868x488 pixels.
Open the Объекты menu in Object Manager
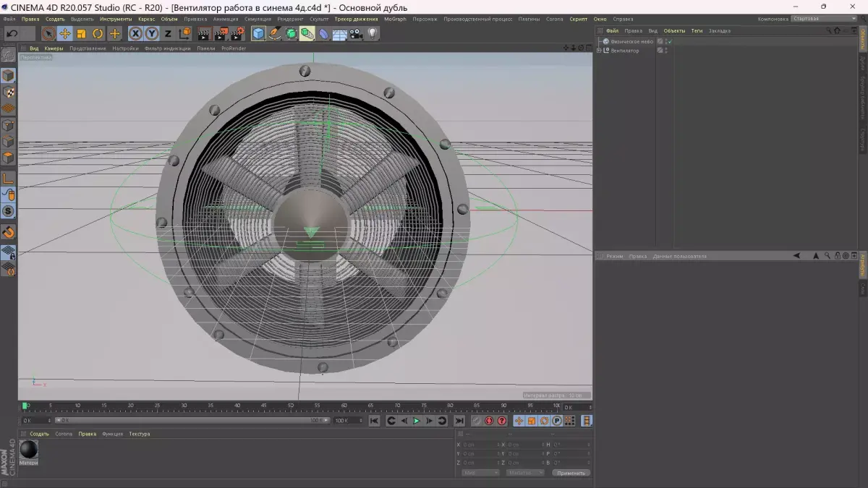674,31
